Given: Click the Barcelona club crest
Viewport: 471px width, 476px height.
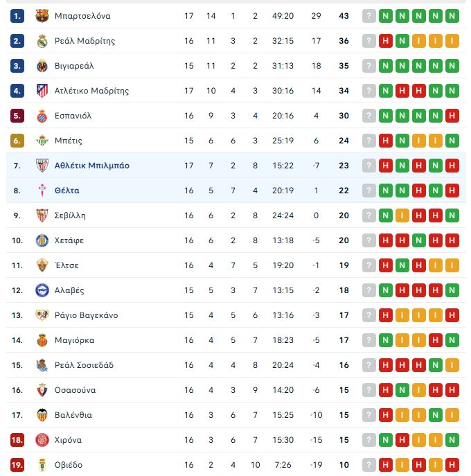Looking at the screenshot, I should click(x=42, y=16).
